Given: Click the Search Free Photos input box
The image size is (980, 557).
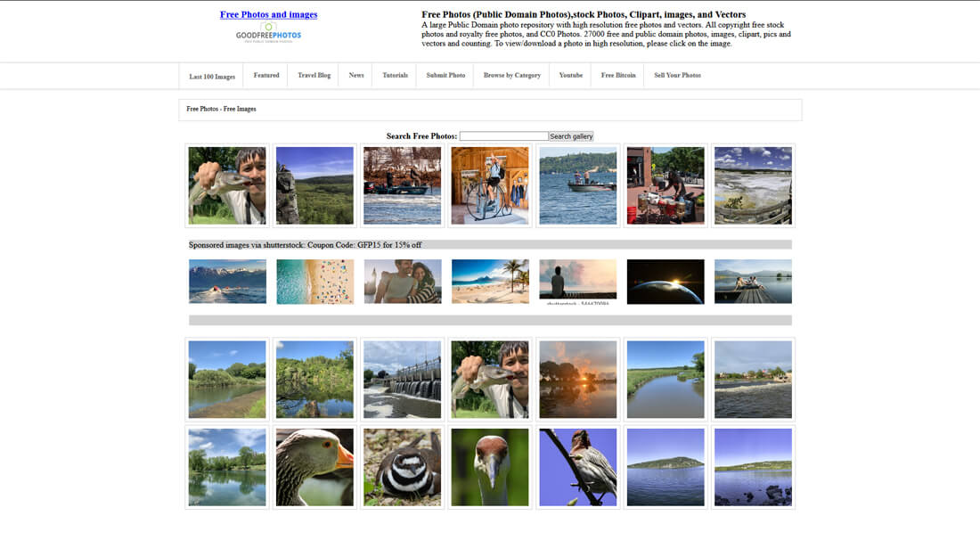Looking at the screenshot, I should tap(503, 135).
